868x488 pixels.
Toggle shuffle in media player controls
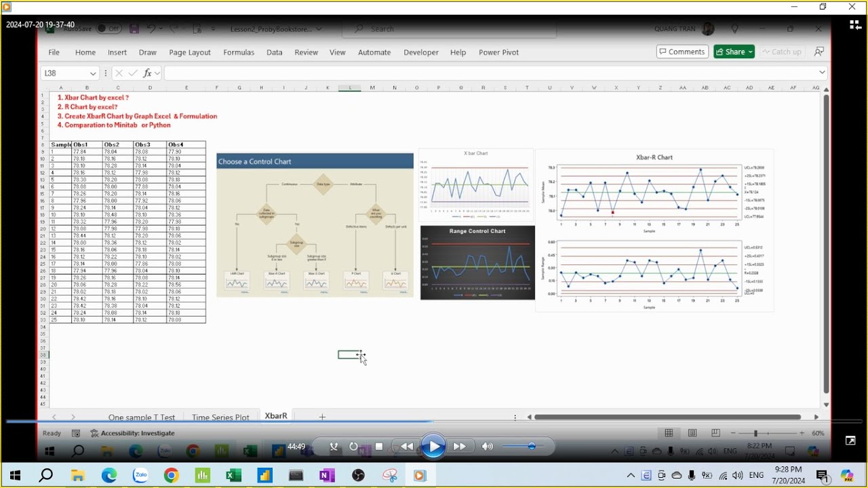[x=334, y=447]
